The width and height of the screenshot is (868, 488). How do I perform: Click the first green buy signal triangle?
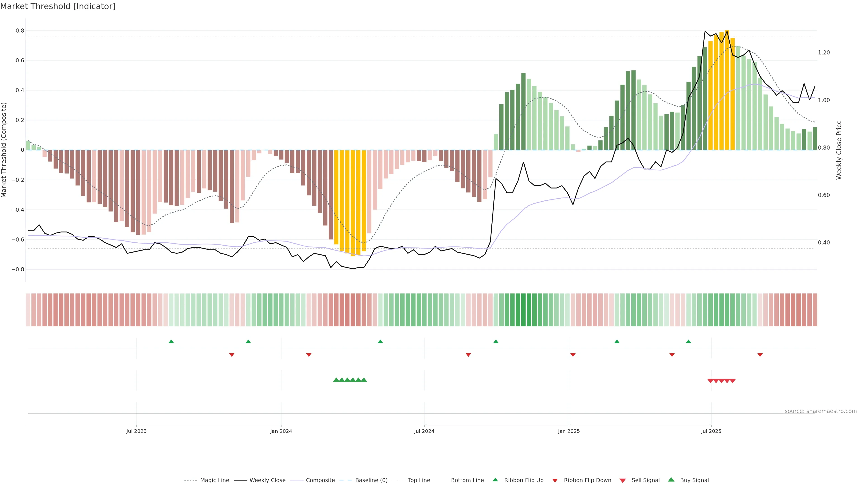point(336,380)
